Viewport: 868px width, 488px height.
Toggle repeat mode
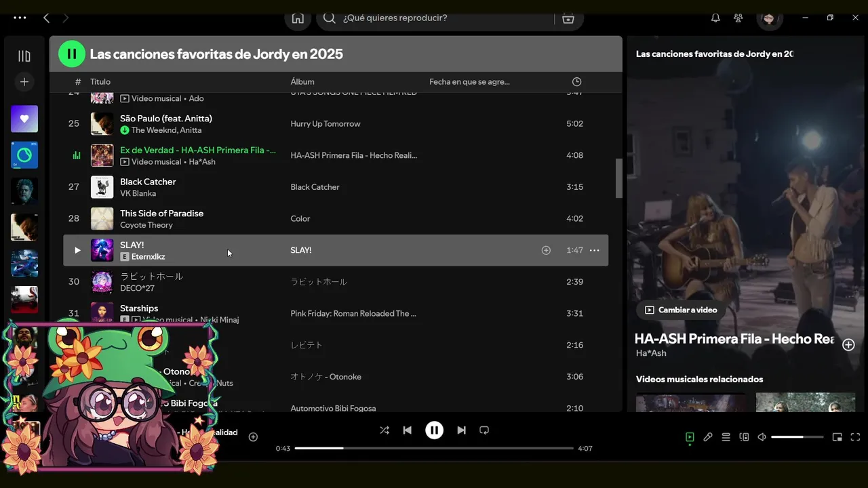(484, 430)
